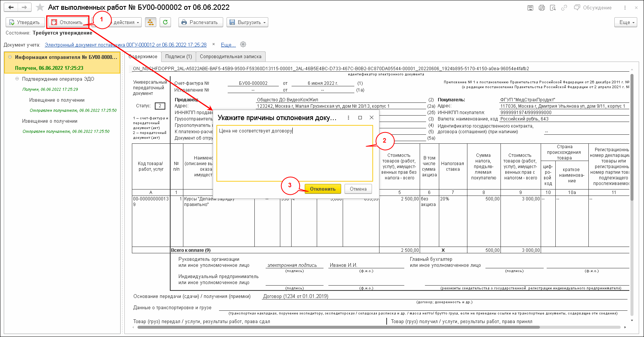The height and width of the screenshot is (337, 644).
Task: Click buyer ИНН/КПП 9999991974/999999000
Action: click(526, 113)
